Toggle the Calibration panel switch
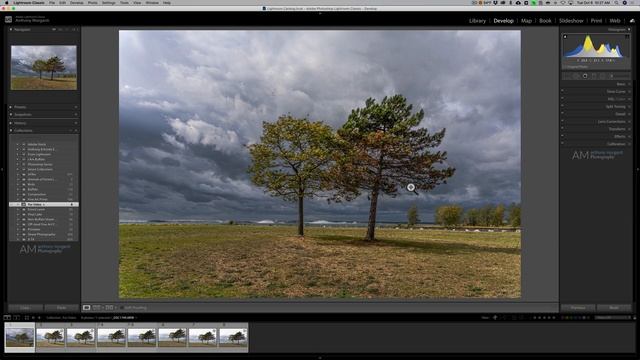640x360 pixels. pyautogui.click(x=562, y=144)
